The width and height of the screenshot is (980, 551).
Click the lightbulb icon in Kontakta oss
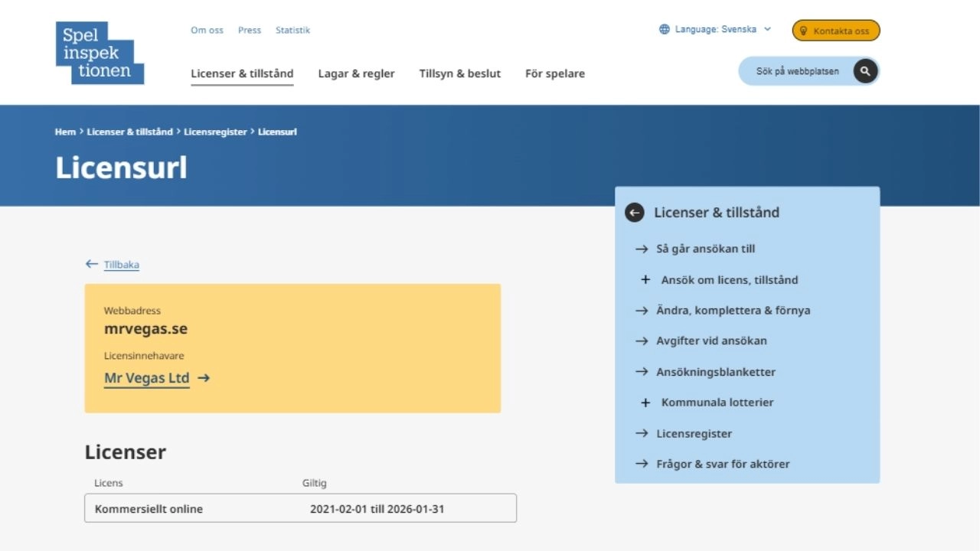tap(803, 31)
